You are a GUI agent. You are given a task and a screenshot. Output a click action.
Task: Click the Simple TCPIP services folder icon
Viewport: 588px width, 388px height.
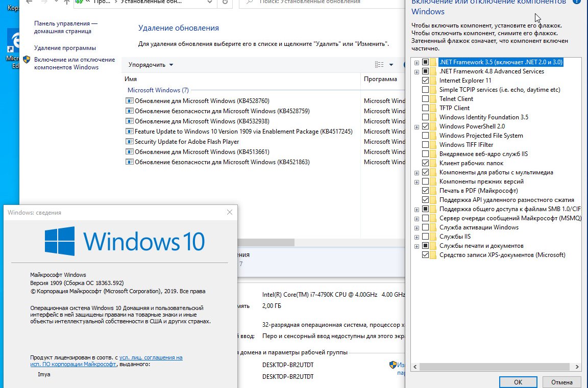[x=433, y=90]
